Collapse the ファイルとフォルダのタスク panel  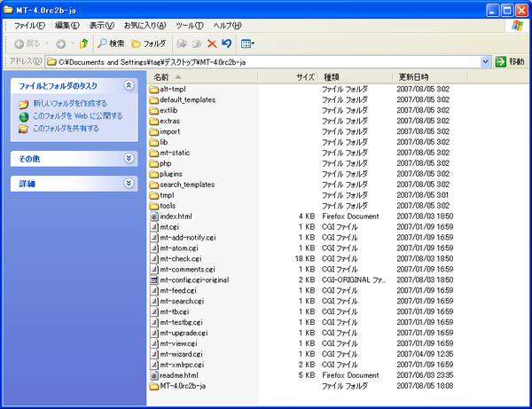point(129,85)
